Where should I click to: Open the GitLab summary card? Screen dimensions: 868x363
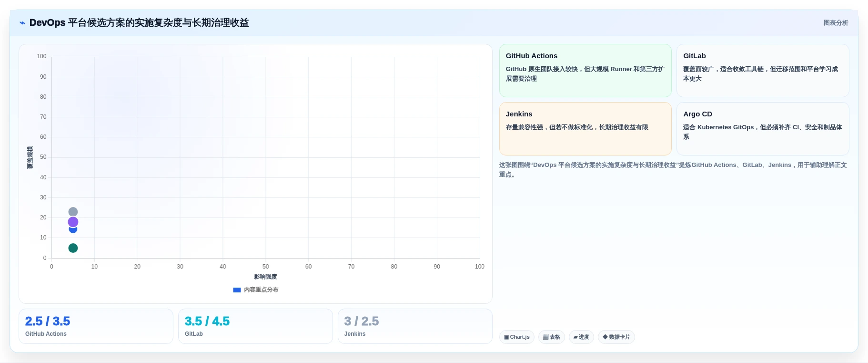point(763,71)
